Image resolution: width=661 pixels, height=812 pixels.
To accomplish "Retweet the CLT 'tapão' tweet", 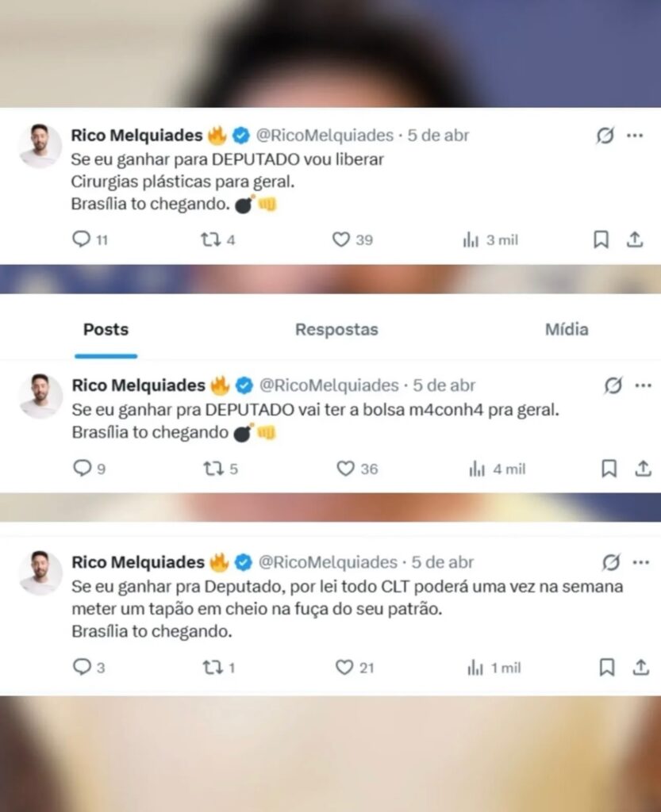I will click(211, 668).
